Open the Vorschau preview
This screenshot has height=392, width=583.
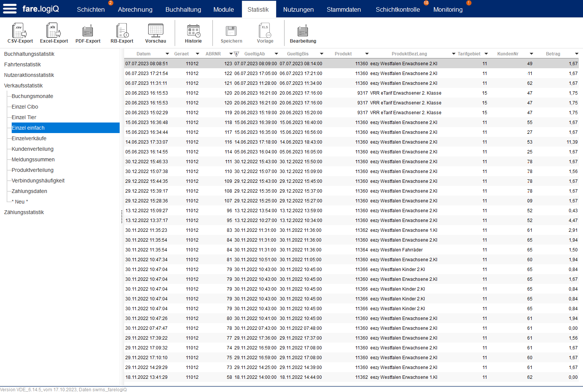pyautogui.click(x=155, y=31)
